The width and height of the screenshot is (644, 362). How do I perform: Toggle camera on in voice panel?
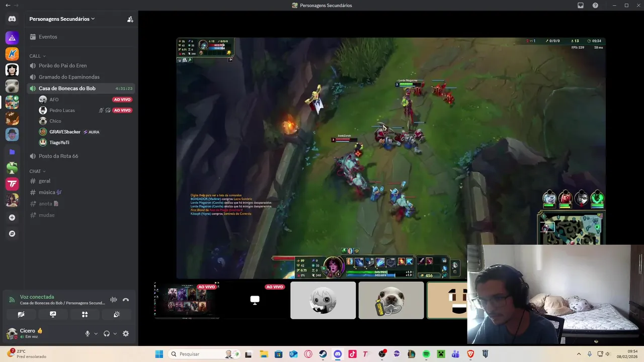click(x=21, y=314)
